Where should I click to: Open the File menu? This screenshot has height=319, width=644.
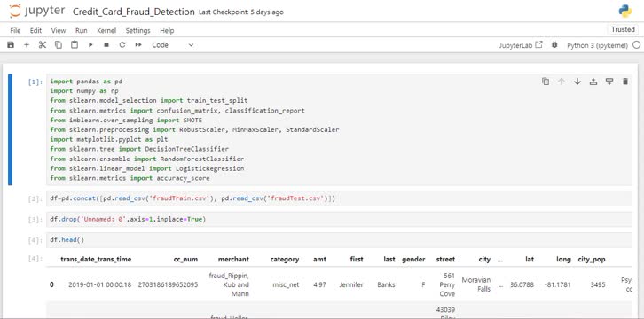coord(15,31)
